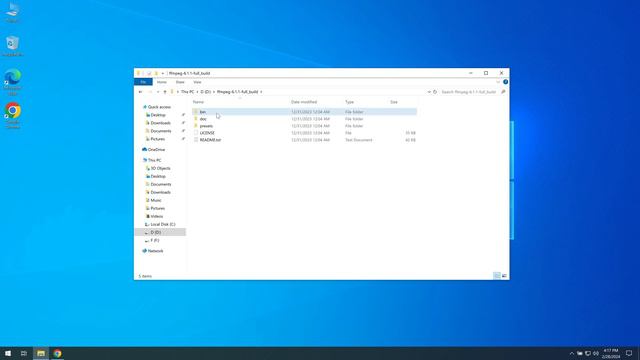Show hidden system tray icons chevron

571,353
